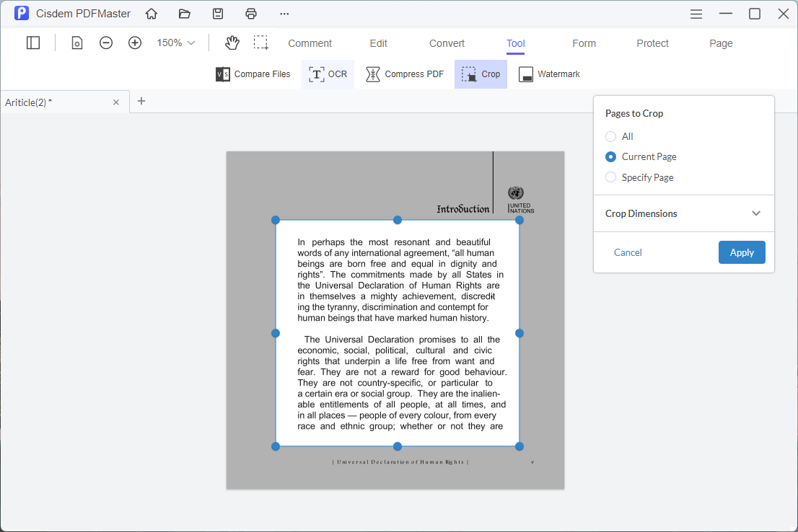Click the Home icon in title bar
798x532 pixels.
(x=152, y=14)
